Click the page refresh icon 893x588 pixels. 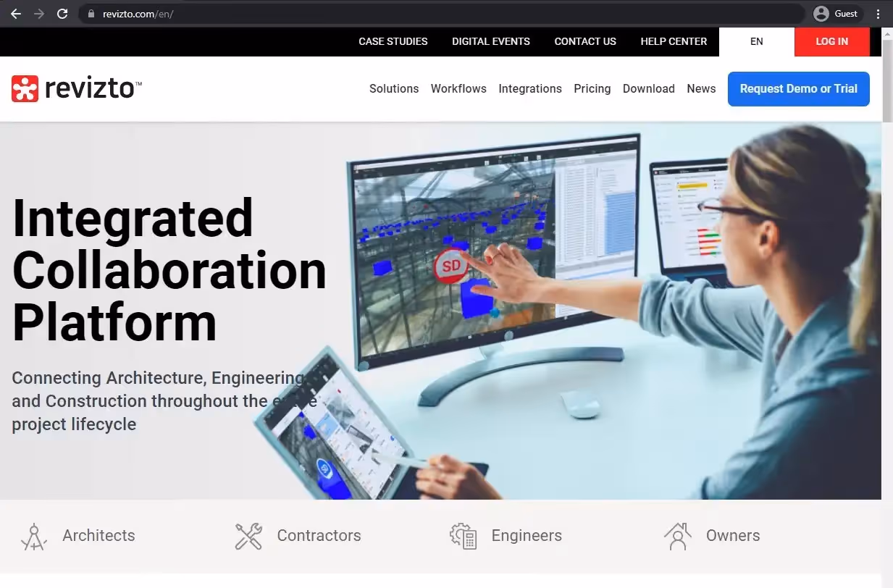tap(62, 13)
